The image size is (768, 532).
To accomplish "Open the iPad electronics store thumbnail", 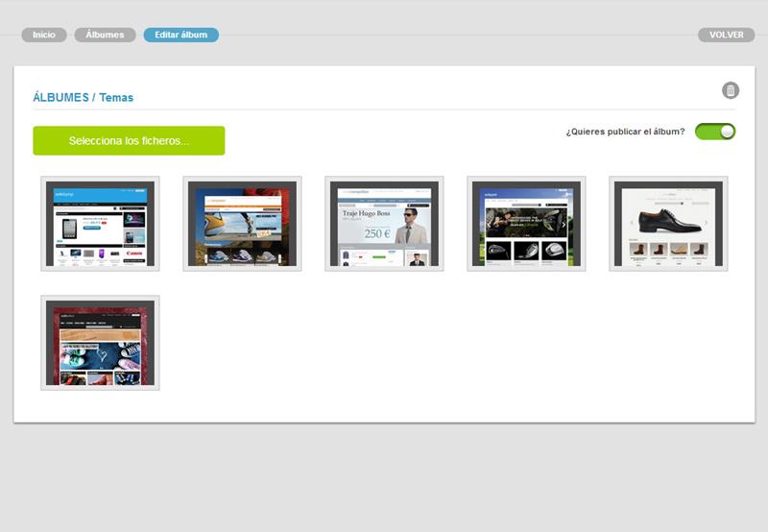I will point(100,224).
